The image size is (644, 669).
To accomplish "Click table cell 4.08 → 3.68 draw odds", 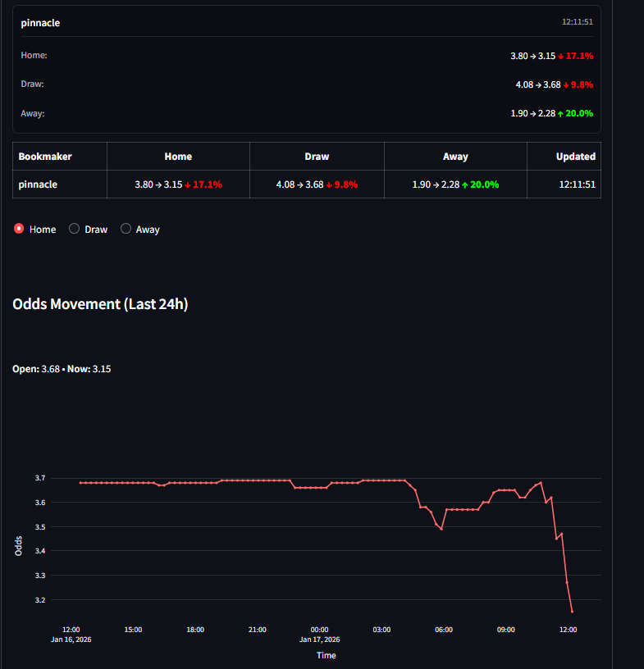I will point(317,184).
